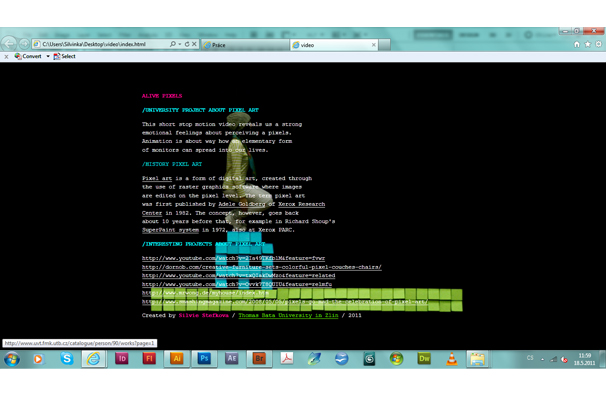This screenshot has width=606, height=406.
Task: Click the address bar showing index.html path
Action: (100, 44)
